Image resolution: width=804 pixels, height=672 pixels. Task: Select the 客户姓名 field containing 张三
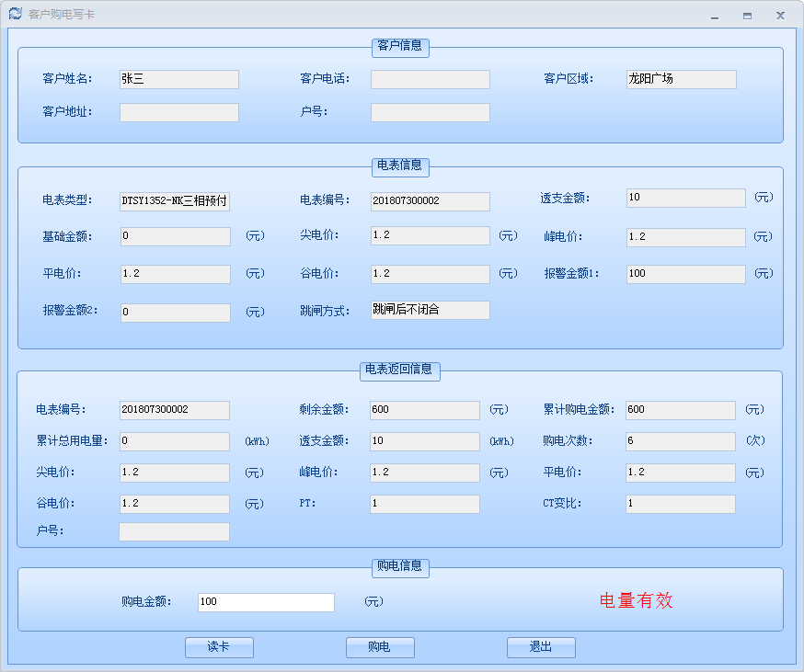(x=179, y=80)
